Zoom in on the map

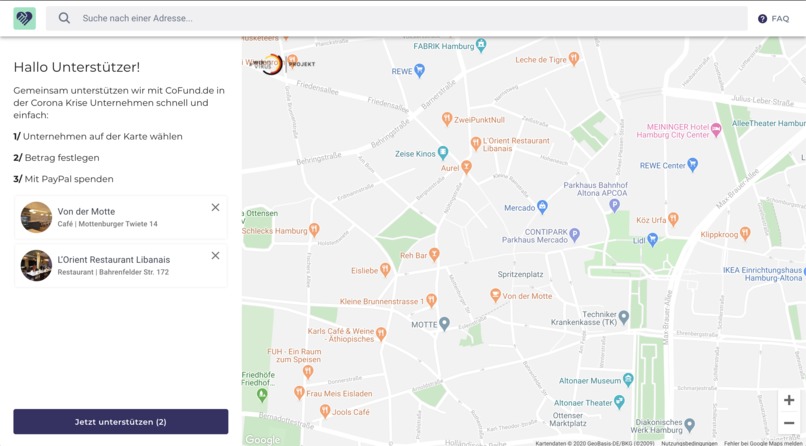(789, 400)
